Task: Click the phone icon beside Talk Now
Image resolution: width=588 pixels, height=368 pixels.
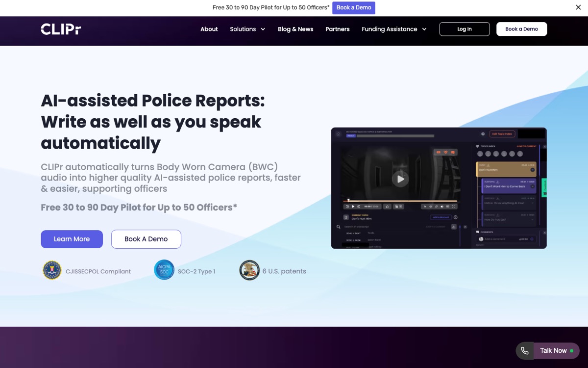Action: coord(525,351)
